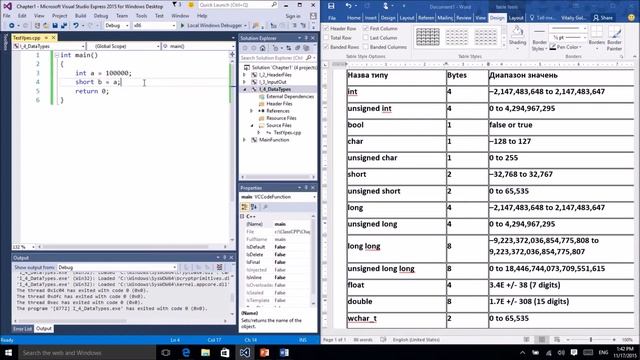Click the Word zoom slider
Image resolution: width=640 pixels, height=360 pixels.
[x=591, y=340]
